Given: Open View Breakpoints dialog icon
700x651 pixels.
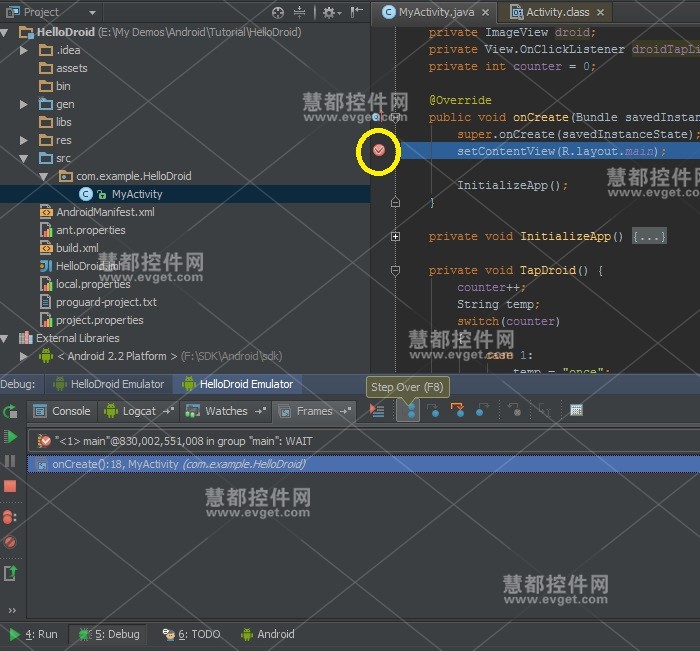Looking at the screenshot, I should pos(10,517).
